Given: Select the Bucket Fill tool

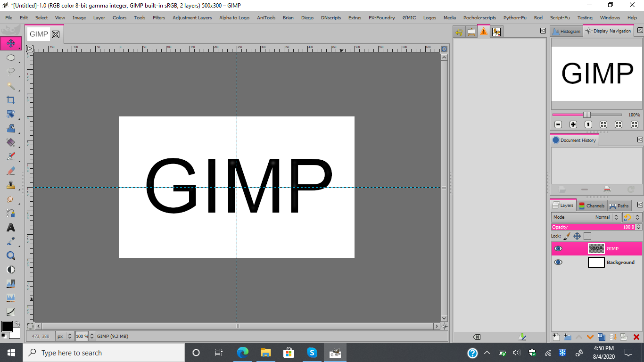Looking at the screenshot, I should pos(10,142).
